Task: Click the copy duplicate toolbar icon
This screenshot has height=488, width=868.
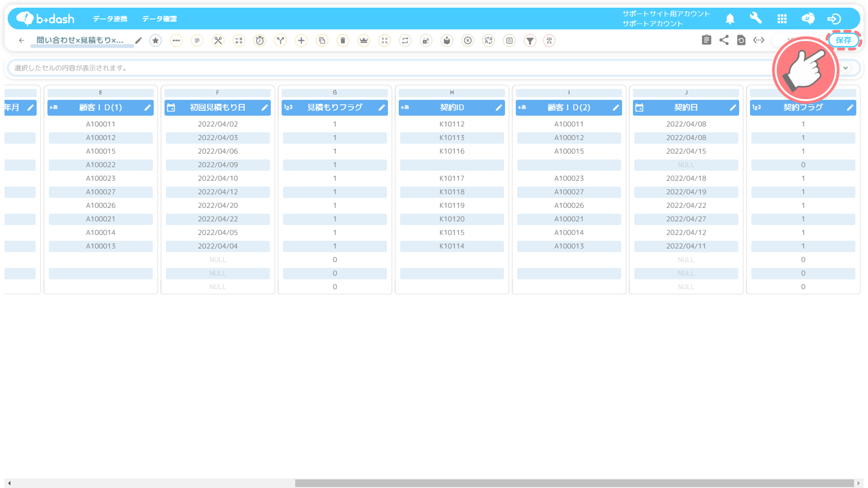Action: click(x=322, y=41)
